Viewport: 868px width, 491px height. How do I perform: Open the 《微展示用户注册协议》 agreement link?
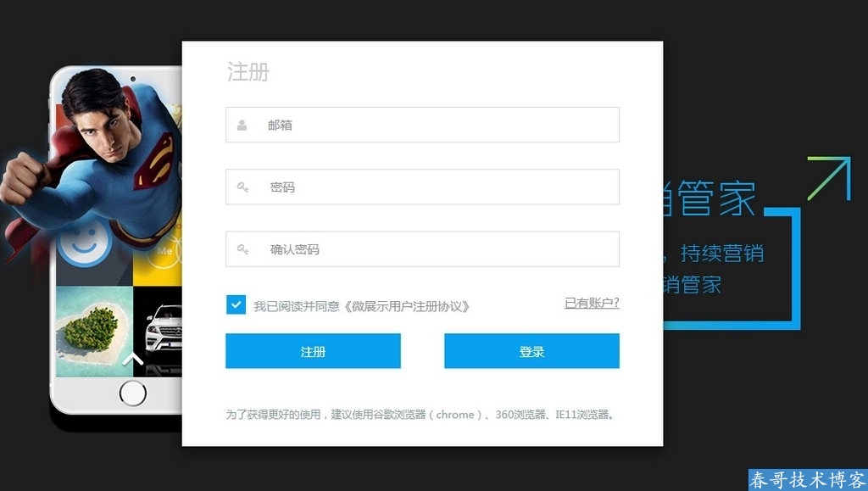[x=406, y=306]
